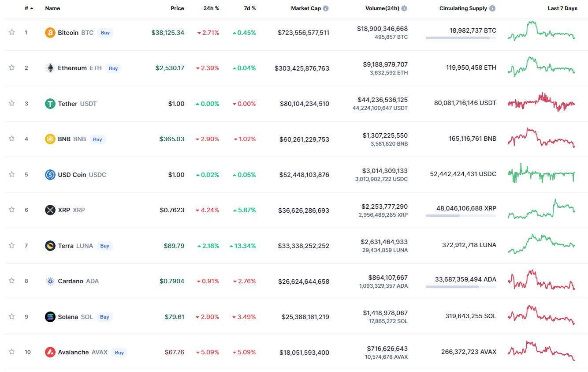588x372 pixels.
Task: Click the Ethereum diamond logo icon
Action: [50, 68]
